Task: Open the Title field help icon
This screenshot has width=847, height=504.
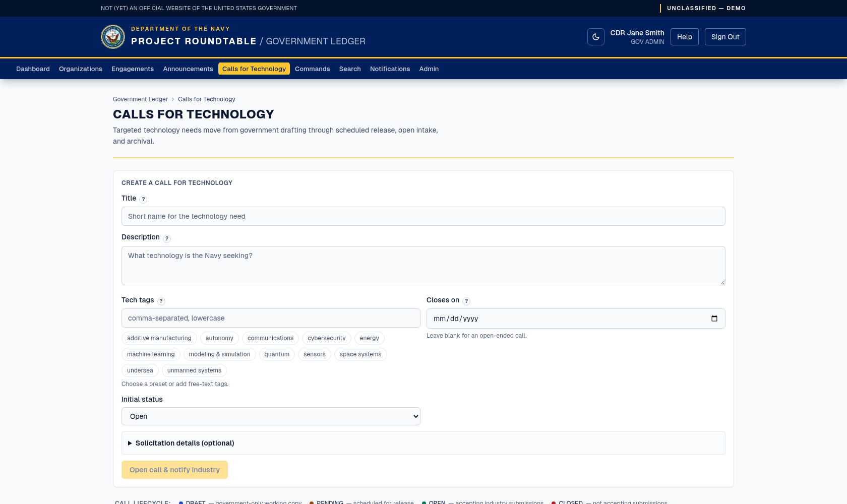Action: tap(143, 199)
